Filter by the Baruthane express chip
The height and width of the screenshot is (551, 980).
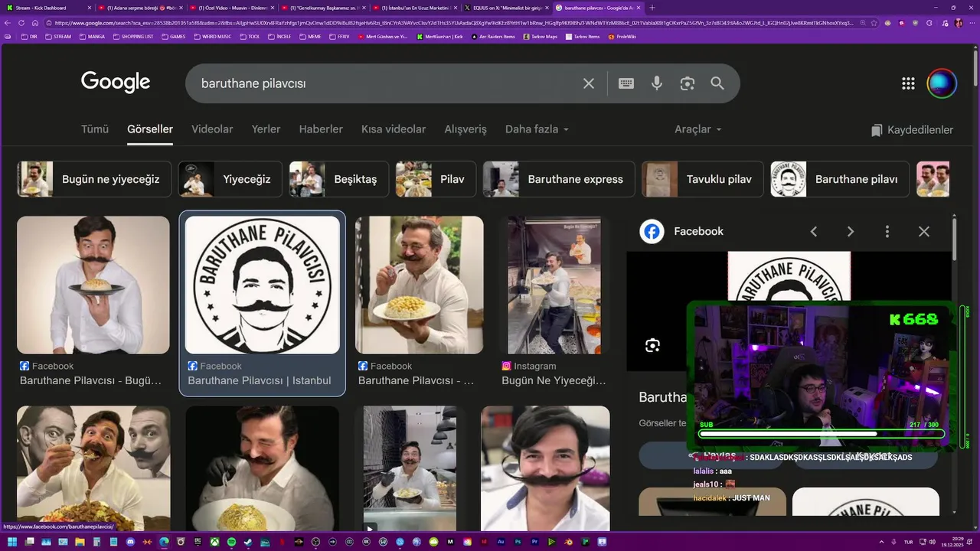click(558, 179)
